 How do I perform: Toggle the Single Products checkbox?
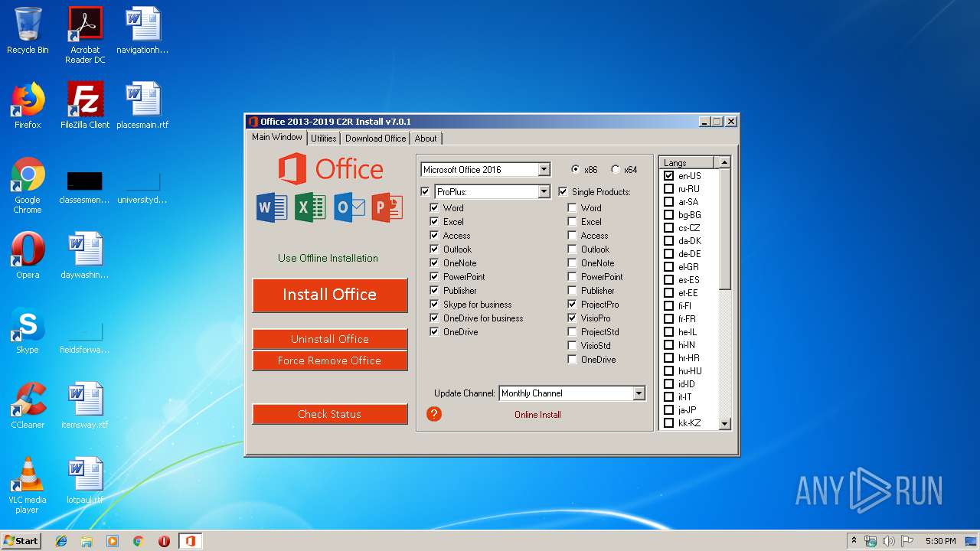[x=563, y=191]
